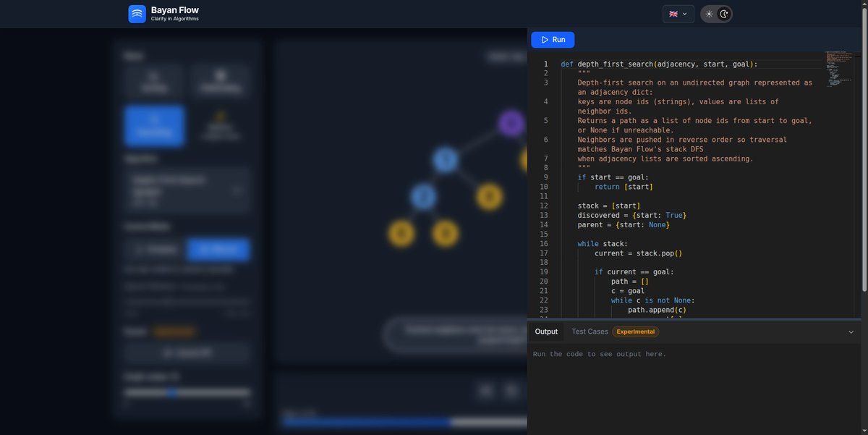Click the line 'def depth_first_search(adjacency, start, goal):'
The image size is (868, 435).
659,64
